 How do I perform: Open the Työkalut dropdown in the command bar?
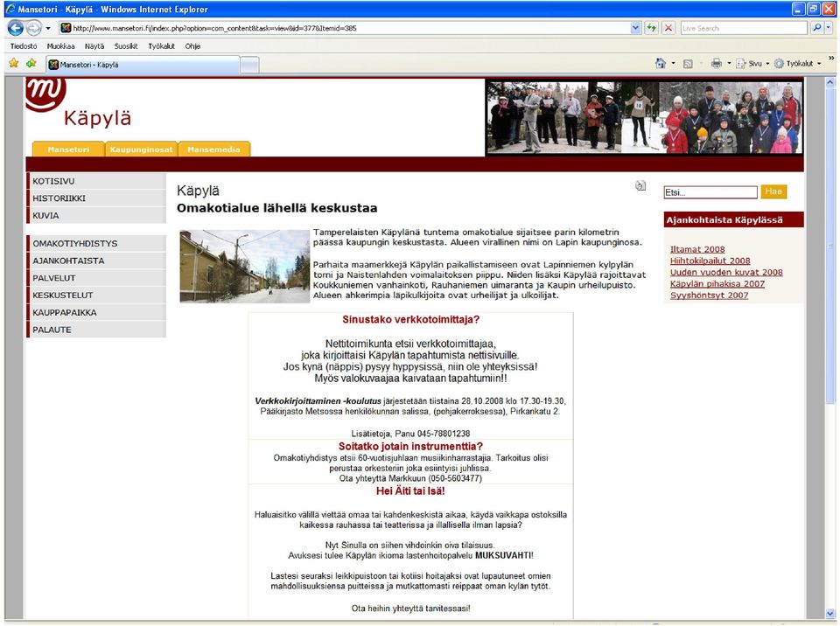click(x=798, y=64)
